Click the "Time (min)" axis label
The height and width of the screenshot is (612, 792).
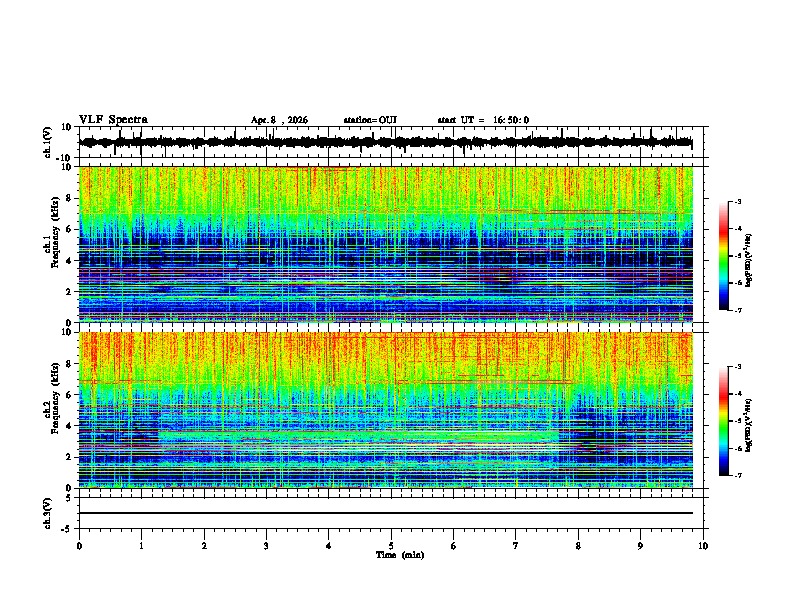point(400,555)
